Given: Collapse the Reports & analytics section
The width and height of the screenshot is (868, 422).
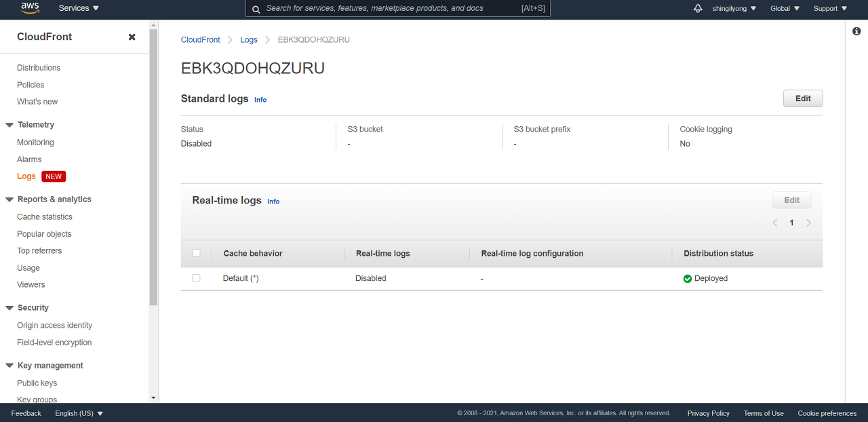Looking at the screenshot, I should (x=9, y=199).
